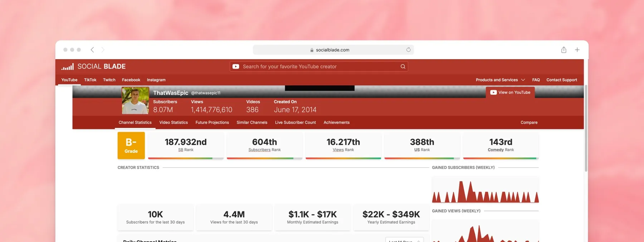Click the 1,414,776,610 views value
Screen dimensions: 644x242
click(x=211, y=110)
